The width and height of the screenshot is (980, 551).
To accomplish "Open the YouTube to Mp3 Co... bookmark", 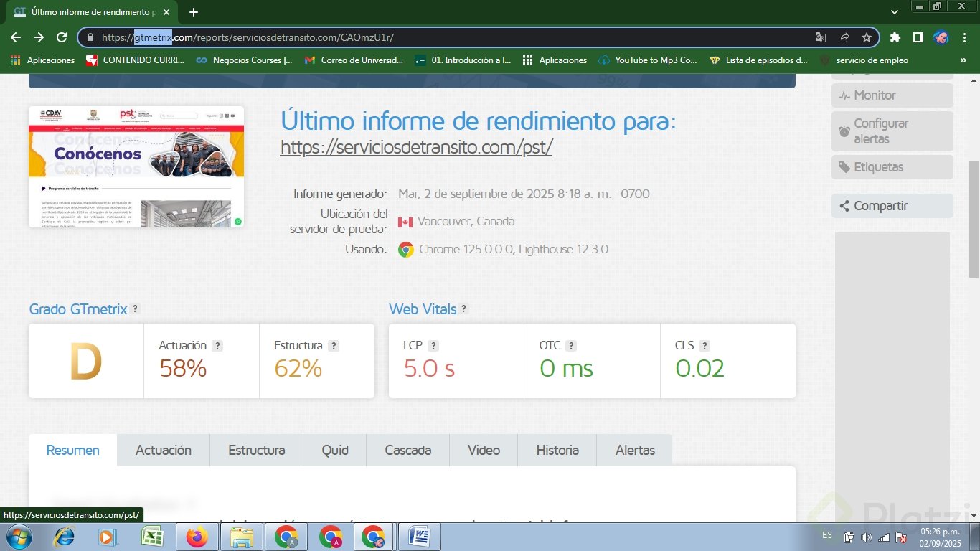I will (x=648, y=60).
